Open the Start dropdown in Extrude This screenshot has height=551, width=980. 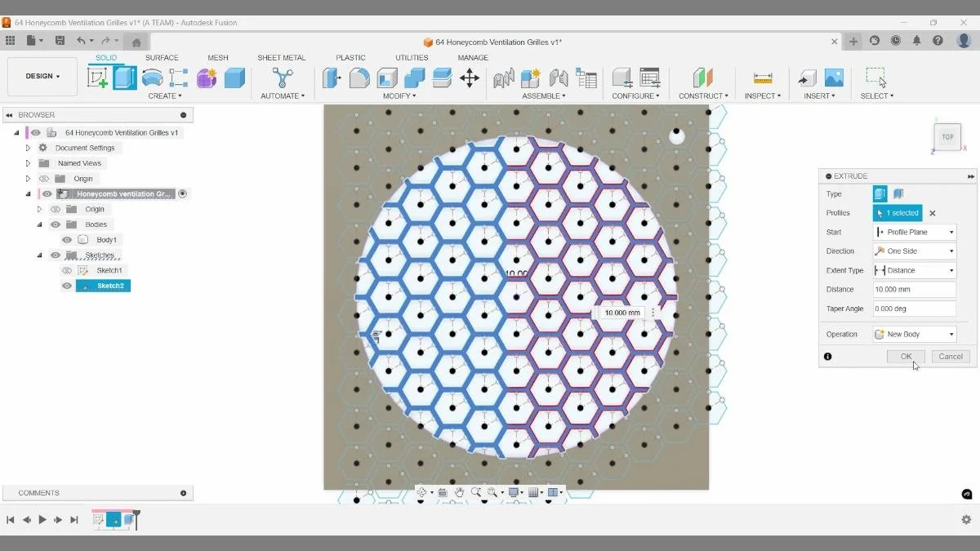pos(914,233)
